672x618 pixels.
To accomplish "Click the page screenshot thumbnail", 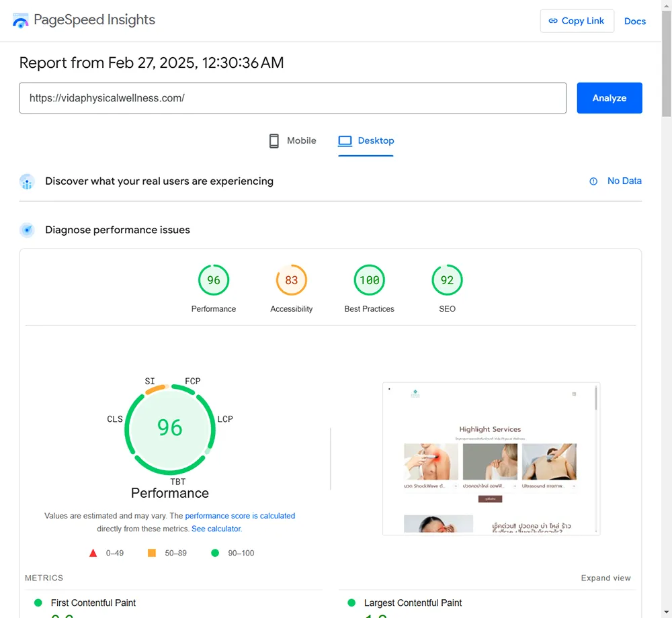I will pyautogui.click(x=491, y=459).
